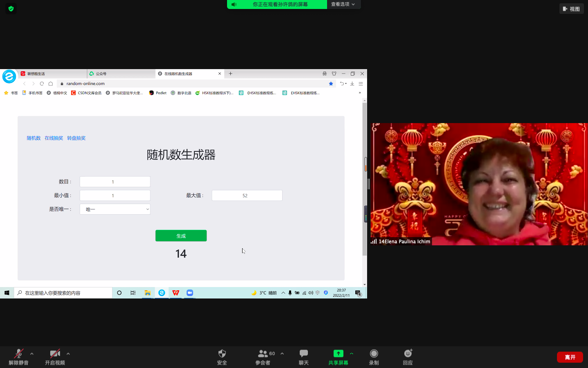Click the Share Screen icon

click(x=338, y=354)
